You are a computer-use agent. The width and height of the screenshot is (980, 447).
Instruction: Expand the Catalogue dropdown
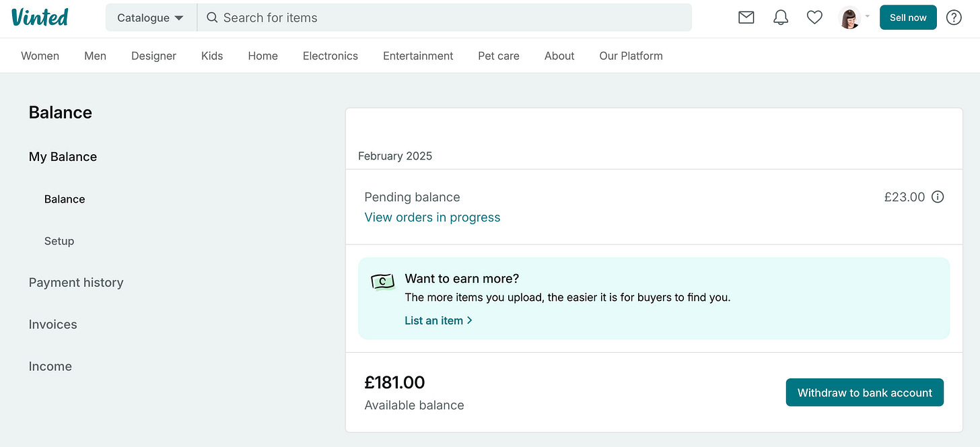click(x=151, y=18)
